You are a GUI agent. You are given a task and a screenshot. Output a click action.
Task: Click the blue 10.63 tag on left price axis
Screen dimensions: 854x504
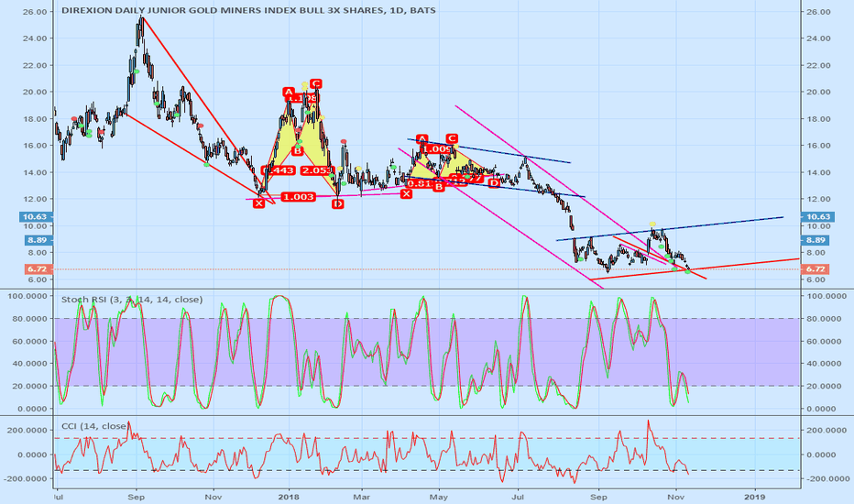tap(37, 217)
